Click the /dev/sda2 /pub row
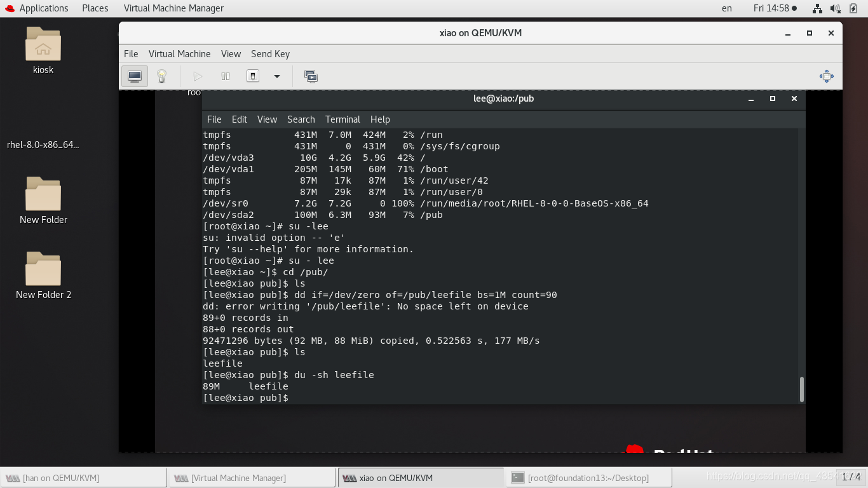Viewport: 868px width, 488px height. click(x=323, y=215)
